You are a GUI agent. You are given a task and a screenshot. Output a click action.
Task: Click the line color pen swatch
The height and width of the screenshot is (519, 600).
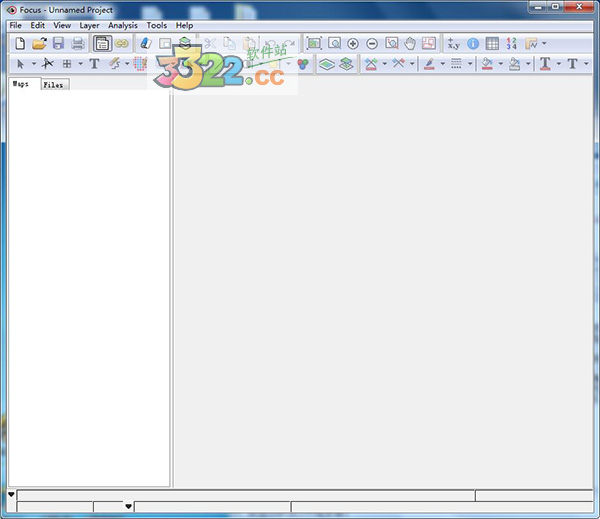click(x=429, y=64)
